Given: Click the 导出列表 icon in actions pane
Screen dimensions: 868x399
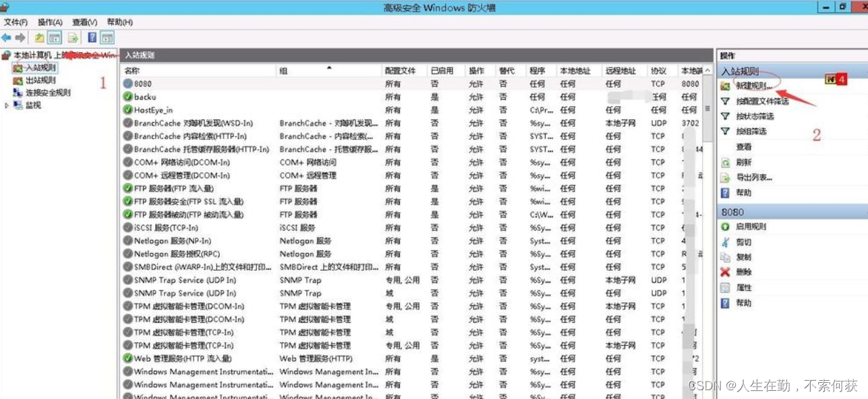Looking at the screenshot, I should tap(725, 178).
